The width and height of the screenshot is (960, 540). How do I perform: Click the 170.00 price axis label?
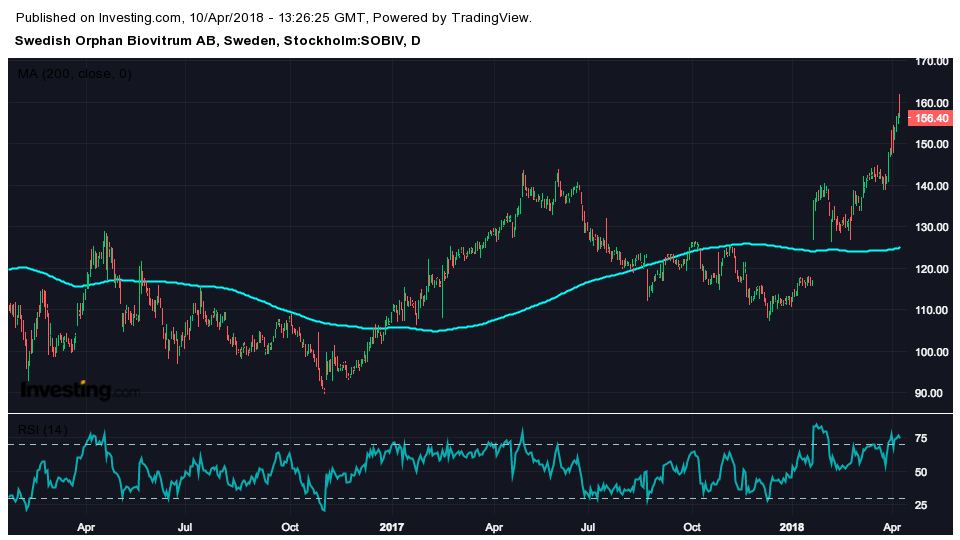click(932, 61)
